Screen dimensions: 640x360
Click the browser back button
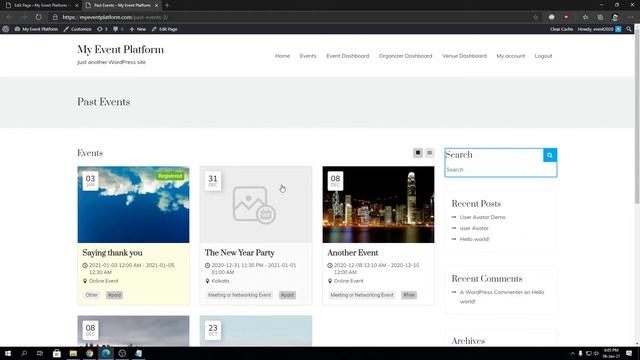tap(9, 17)
